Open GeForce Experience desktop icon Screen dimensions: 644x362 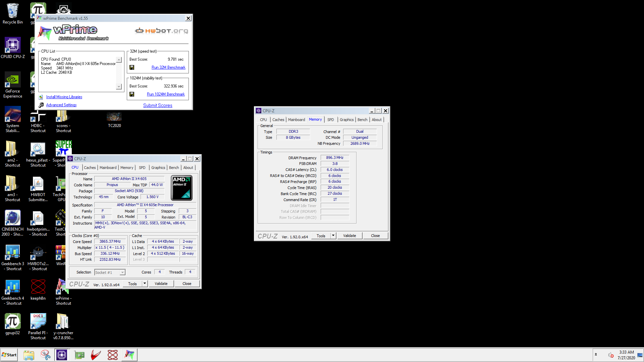tap(13, 85)
